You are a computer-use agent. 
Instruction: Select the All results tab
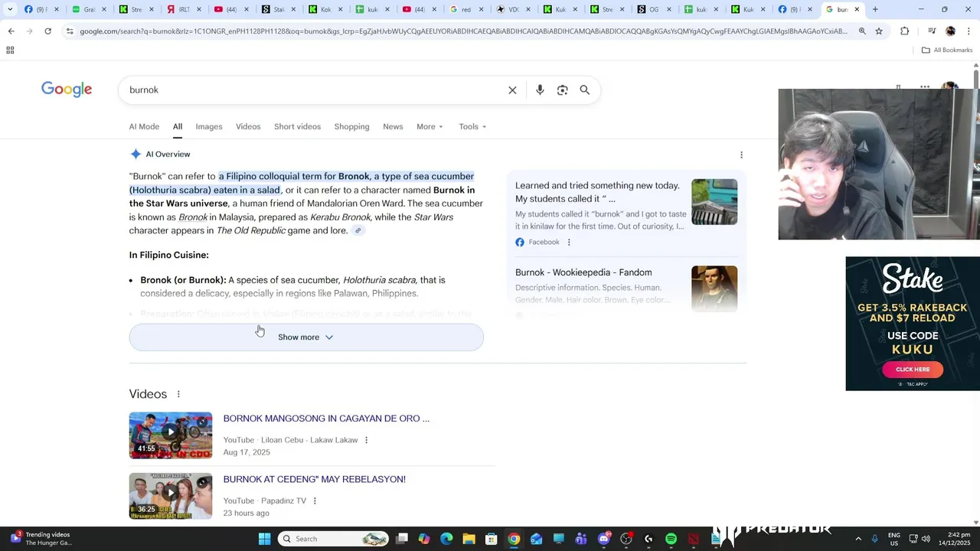click(177, 126)
